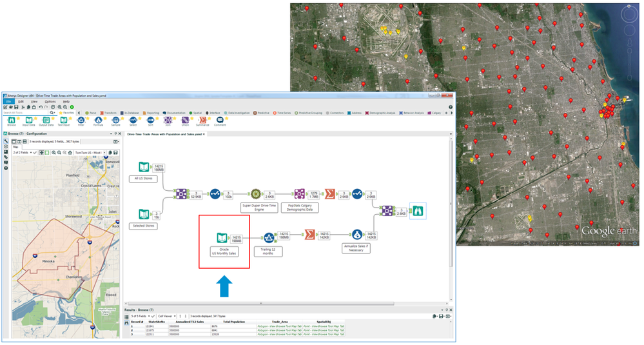This screenshot has width=644, height=345.
Task: Click the Selected Stores input node
Action: (x=144, y=214)
